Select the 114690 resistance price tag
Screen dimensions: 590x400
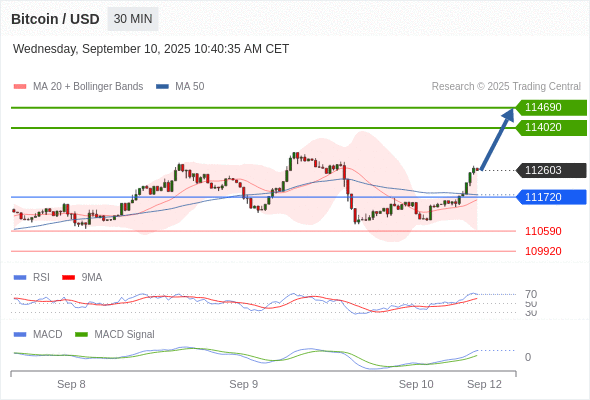(x=551, y=108)
